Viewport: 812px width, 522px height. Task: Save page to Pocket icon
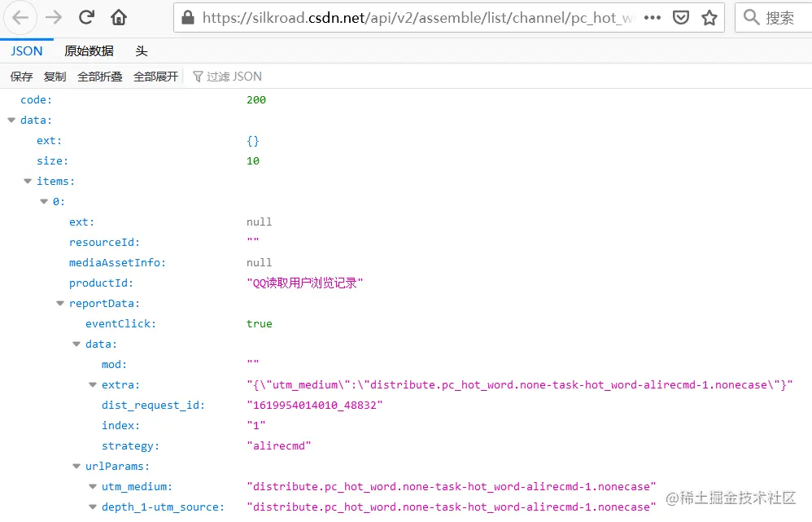click(680, 18)
